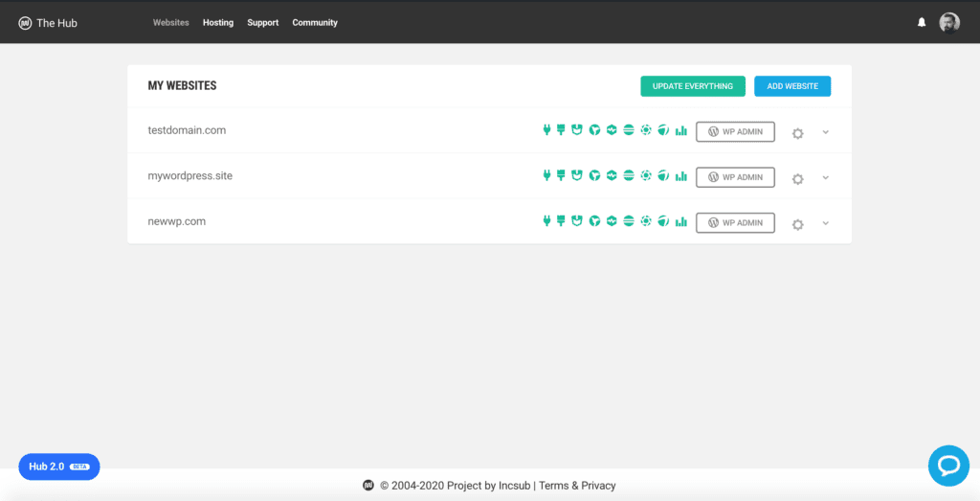Open the user profile avatar

tap(949, 23)
